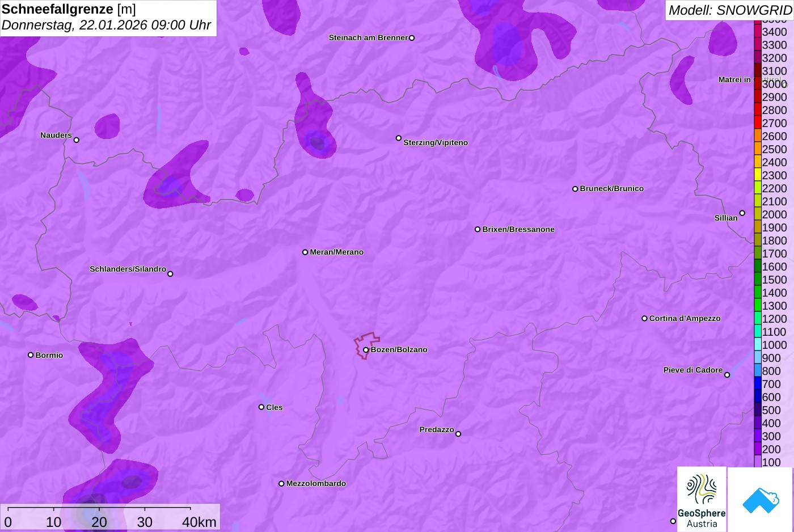794x532 pixels.
Task: Click the 1500 green legend swatch
Action: pos(757,279)
